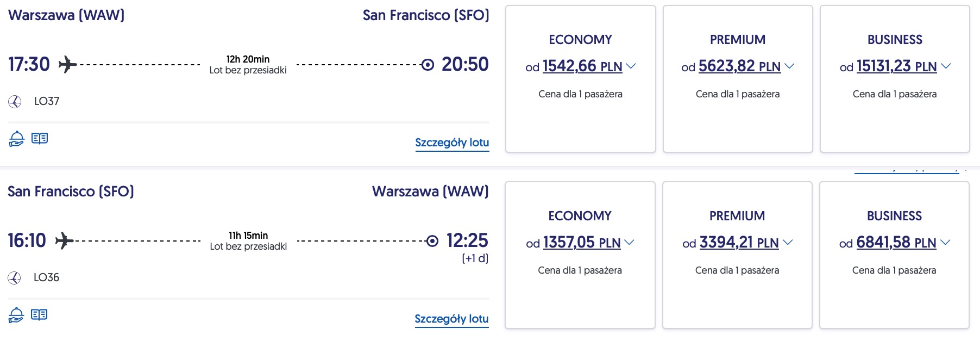The width and height of the screenshot is (980, 340).
Task: Expand the Business fare 15131,23 PLN chevron
Action: coord(946,66)
